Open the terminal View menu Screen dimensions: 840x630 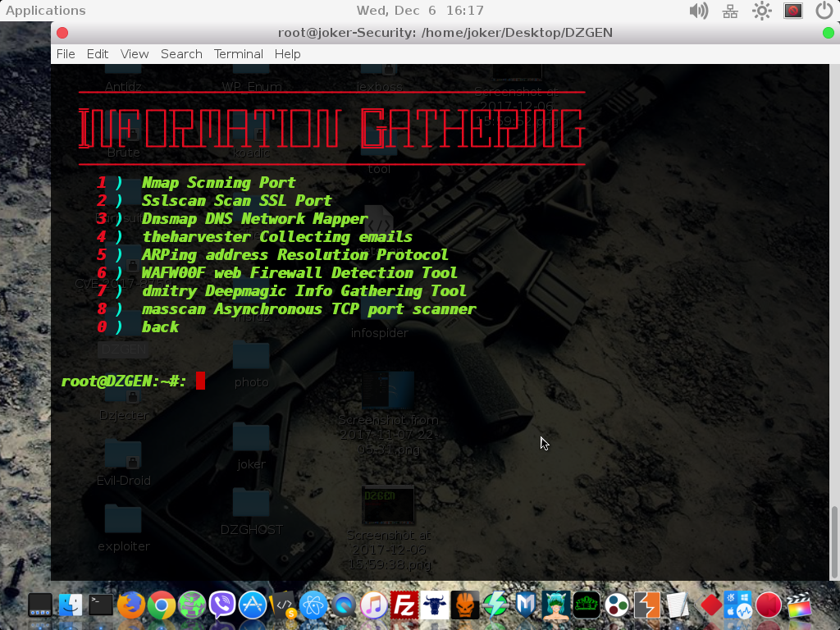[x=135, y=54]
